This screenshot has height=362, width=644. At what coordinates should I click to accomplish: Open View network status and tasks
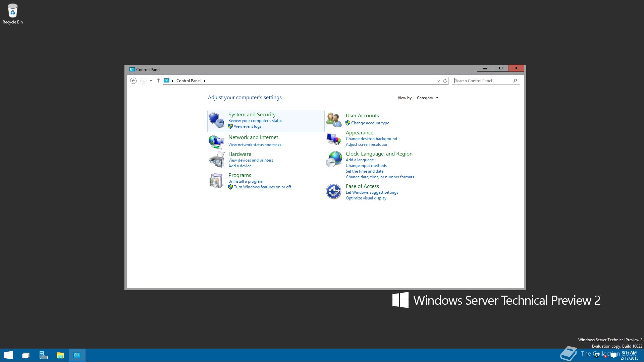pos(255,145)
